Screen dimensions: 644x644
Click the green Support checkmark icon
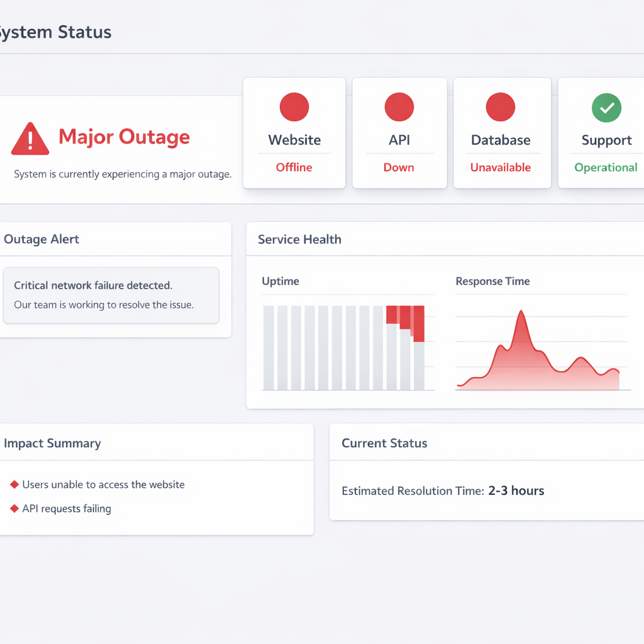coord(606,108)
